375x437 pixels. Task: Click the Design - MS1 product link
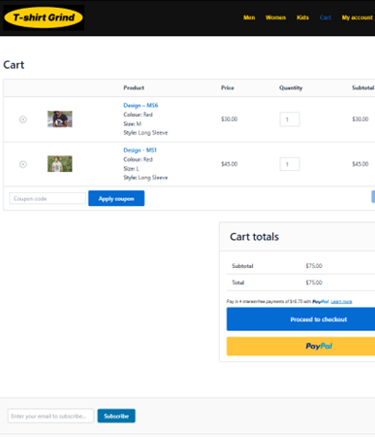pos(140,150)
